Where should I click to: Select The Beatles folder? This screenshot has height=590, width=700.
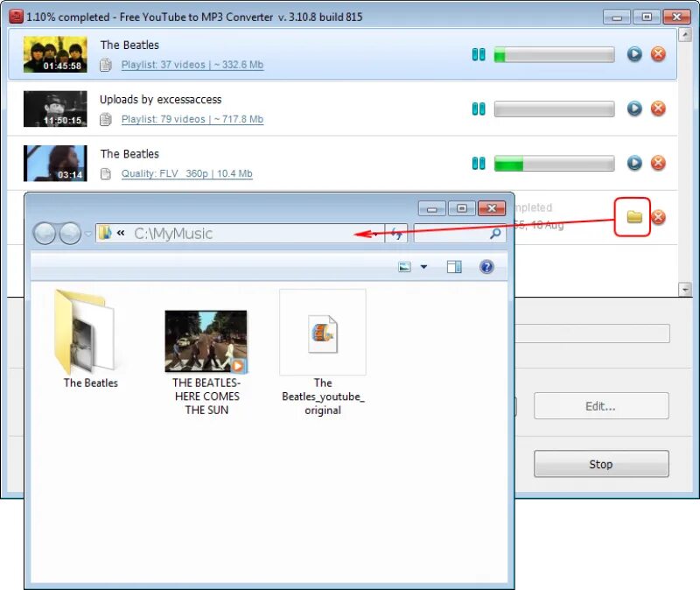tap(91, 339)
